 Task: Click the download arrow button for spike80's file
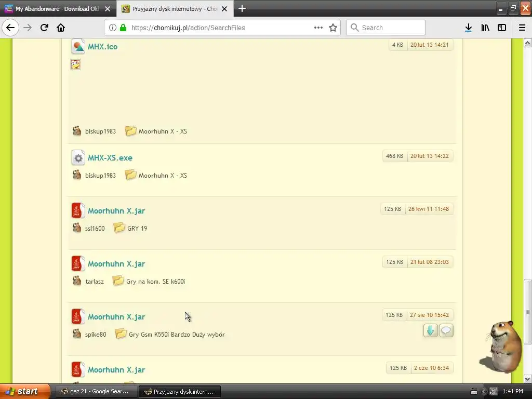pyautogui.click(x=431, y=330)
